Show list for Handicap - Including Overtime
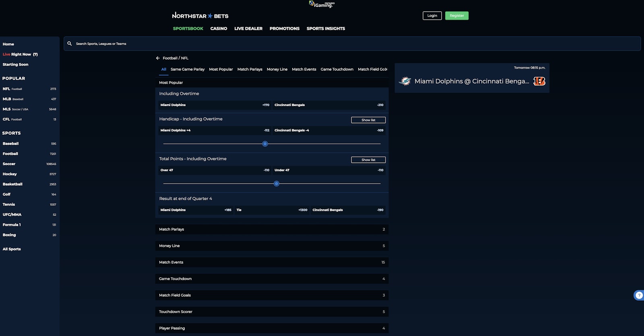The height and width of the screenshot is (336, 644). click(368, 120)
